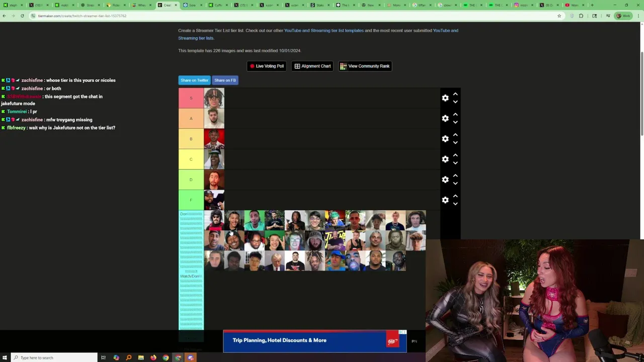This screenshot has height=362, width=644.
Task: Click the browser back arrow
Action: [4, 16]
